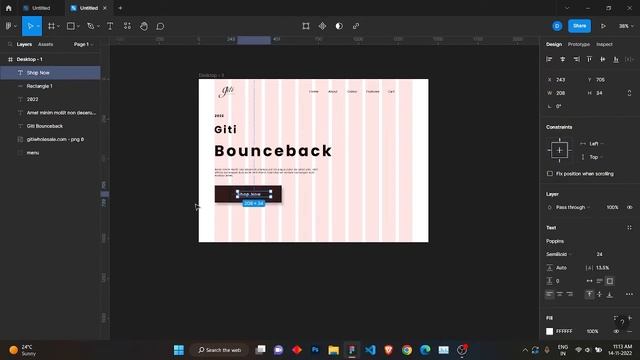640x360 pixels.
Task: Click the Create component icon
Action: [322, 26]
